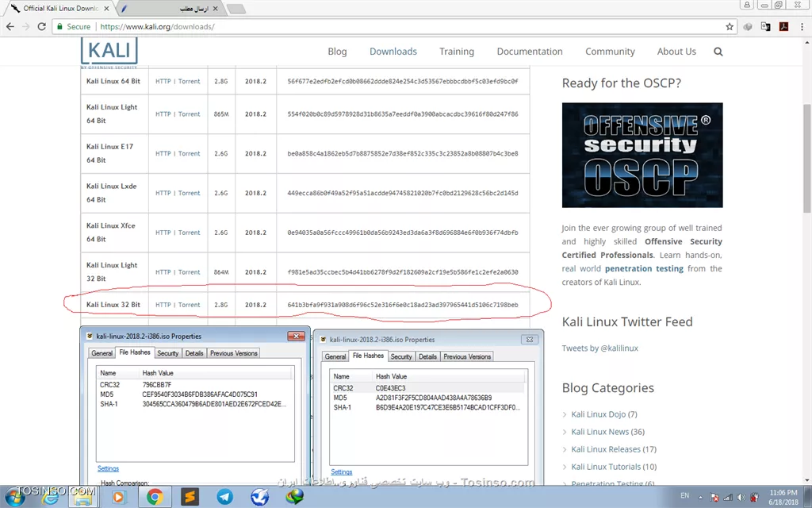Open the Blog menu on the Kali site
Viewport: 812px width, 508px height.
tap(337, 52)
